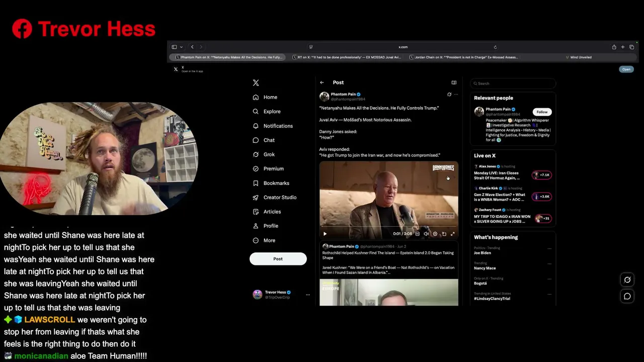644x362 pixels.
Task: Open options for the Nancy Mace trend
Action: coord(549,263)
